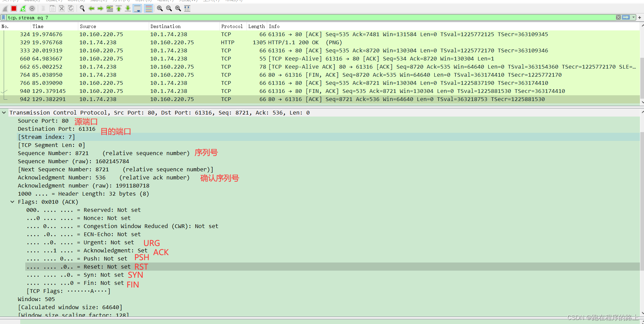Click packet details scrollbar up arrow

[642, 112]
